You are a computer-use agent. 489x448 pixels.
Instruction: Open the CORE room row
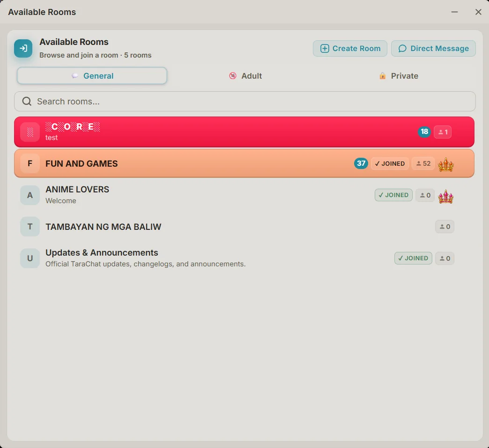point(244,132)
